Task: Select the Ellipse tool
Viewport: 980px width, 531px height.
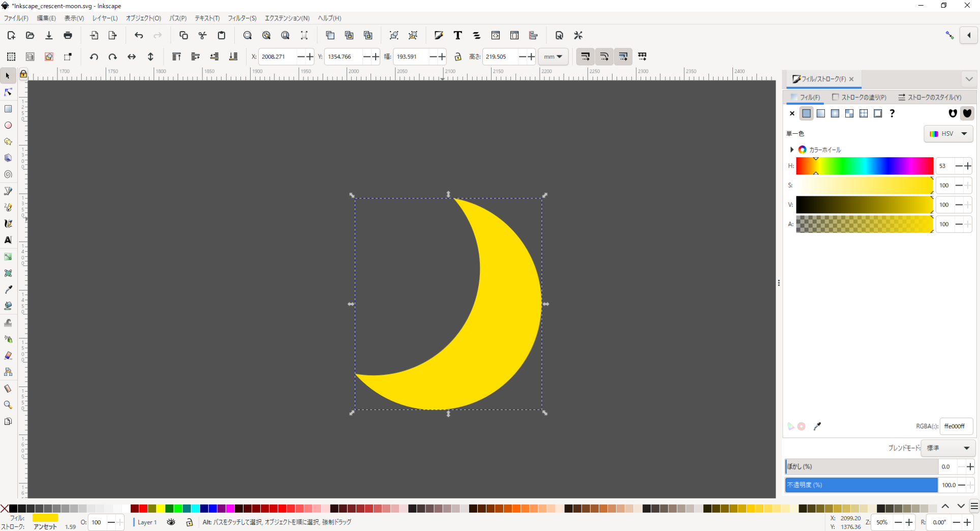Action: coord(8,125)
